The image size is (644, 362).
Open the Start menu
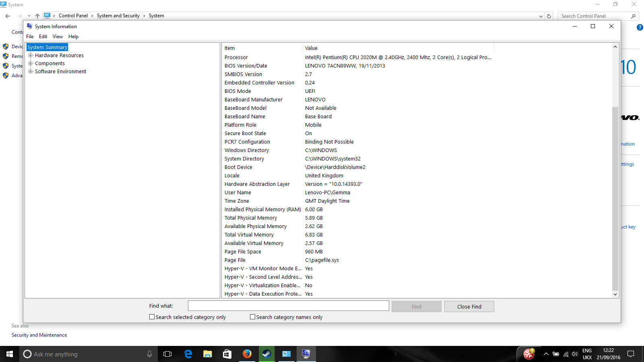pos(10,354)
